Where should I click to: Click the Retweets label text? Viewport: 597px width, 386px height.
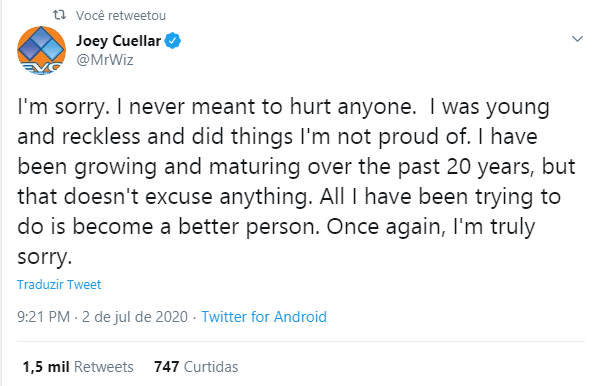(x=104, y=367)
